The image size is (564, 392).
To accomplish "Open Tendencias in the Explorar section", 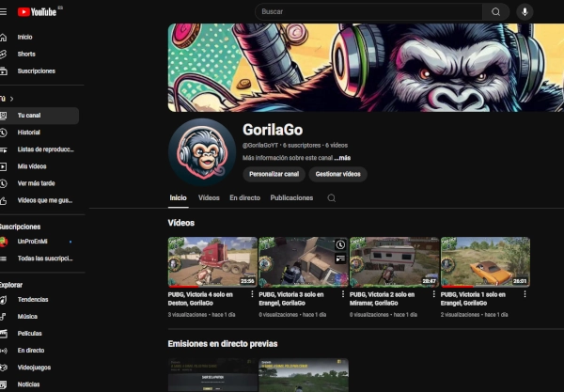I will pos(33,300).
